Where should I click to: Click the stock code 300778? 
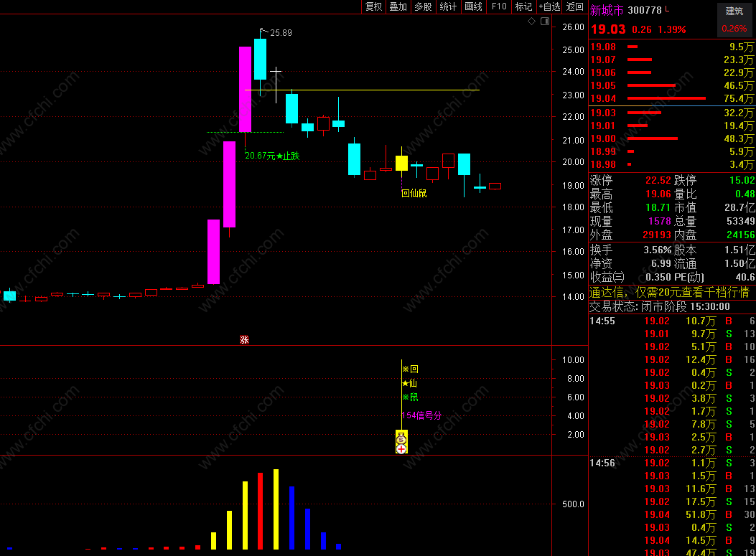[x=645, y=10]
